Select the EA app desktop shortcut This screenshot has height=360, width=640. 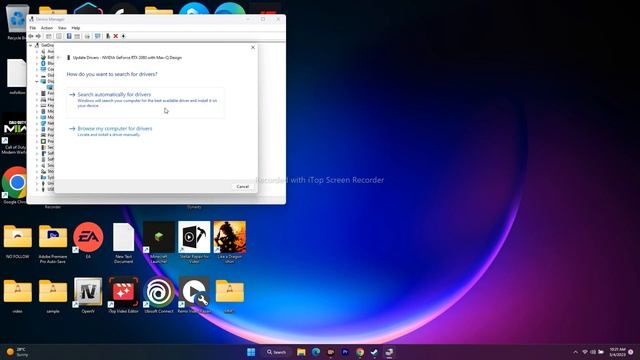[88, 241]
